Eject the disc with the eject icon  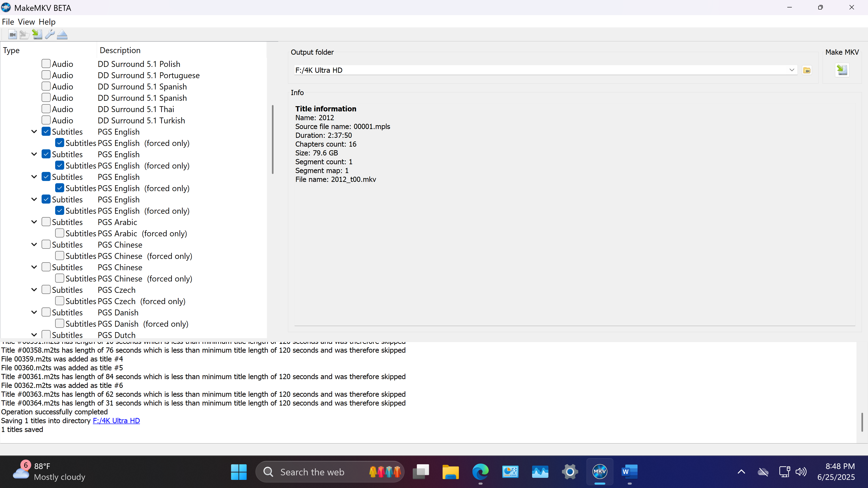pos(62,34)
